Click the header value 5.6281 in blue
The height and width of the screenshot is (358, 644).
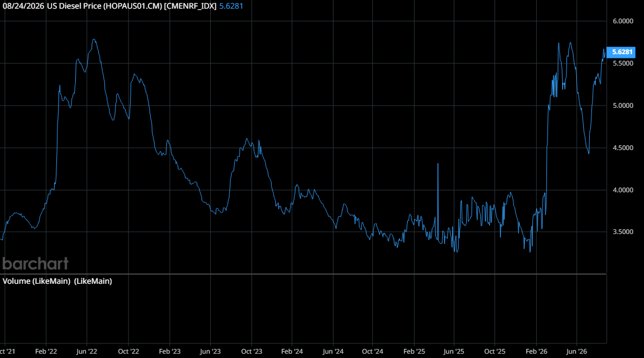click(231, 6)
